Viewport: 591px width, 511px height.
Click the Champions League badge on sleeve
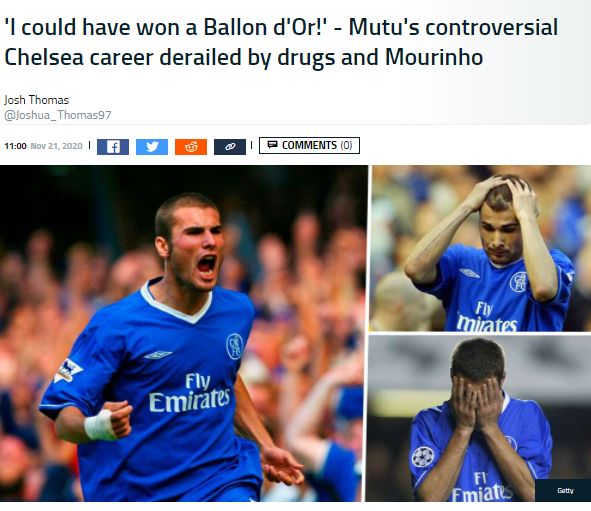coord(423,457)
